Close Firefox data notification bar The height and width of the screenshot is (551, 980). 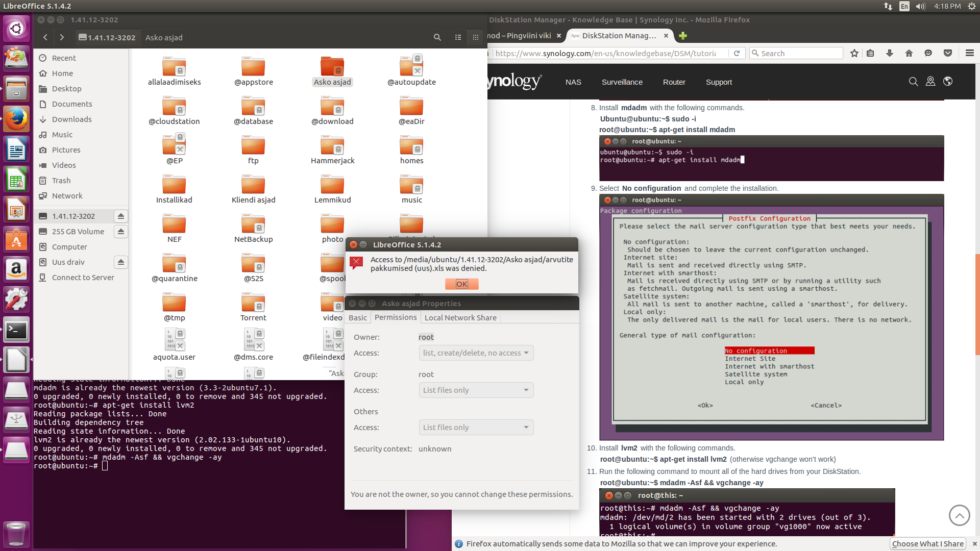click(x=974, y=544)
